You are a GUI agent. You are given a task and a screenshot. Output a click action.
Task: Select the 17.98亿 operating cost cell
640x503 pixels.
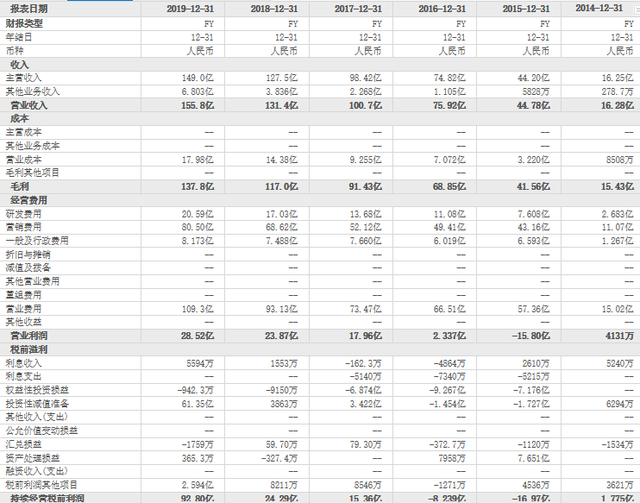[x=198, y=159]
